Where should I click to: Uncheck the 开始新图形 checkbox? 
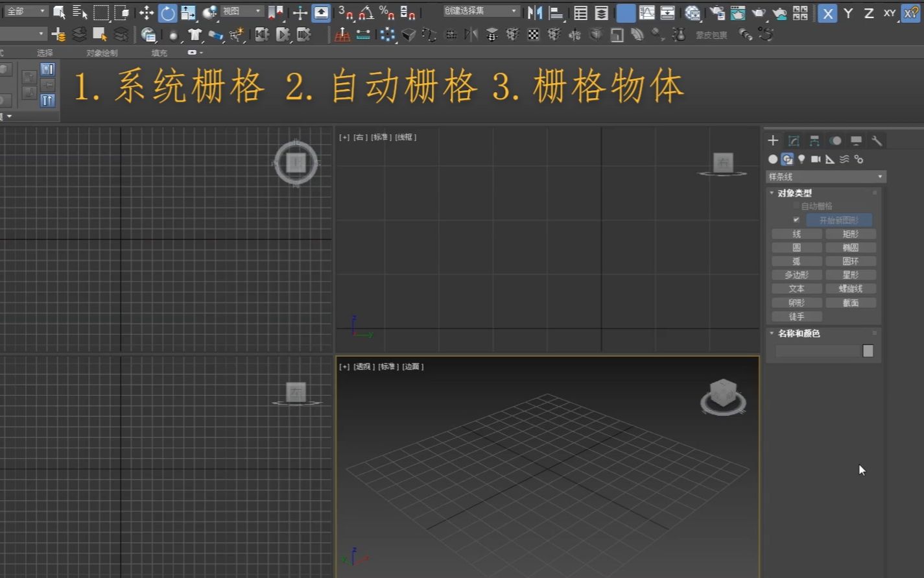tap(796, 220)
